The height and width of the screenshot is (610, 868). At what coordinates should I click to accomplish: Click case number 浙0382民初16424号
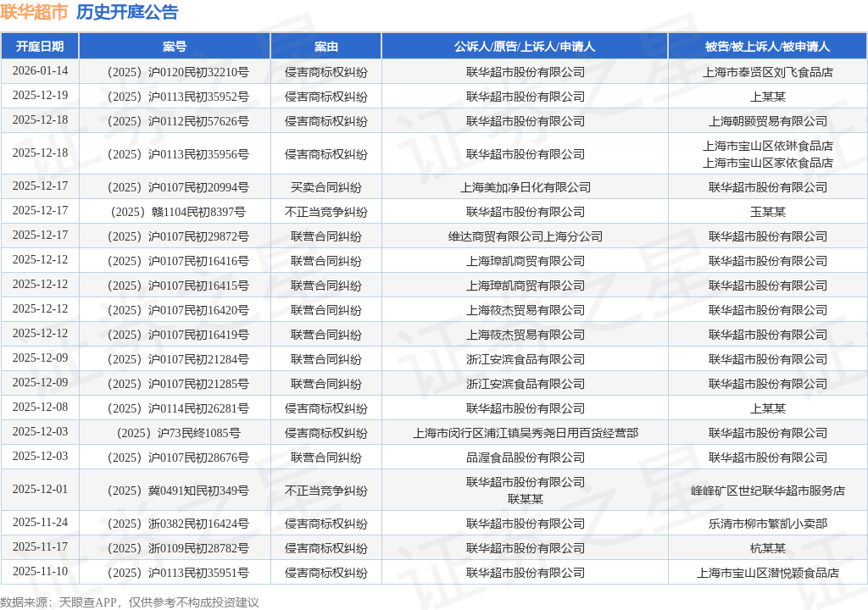point(178,524)
